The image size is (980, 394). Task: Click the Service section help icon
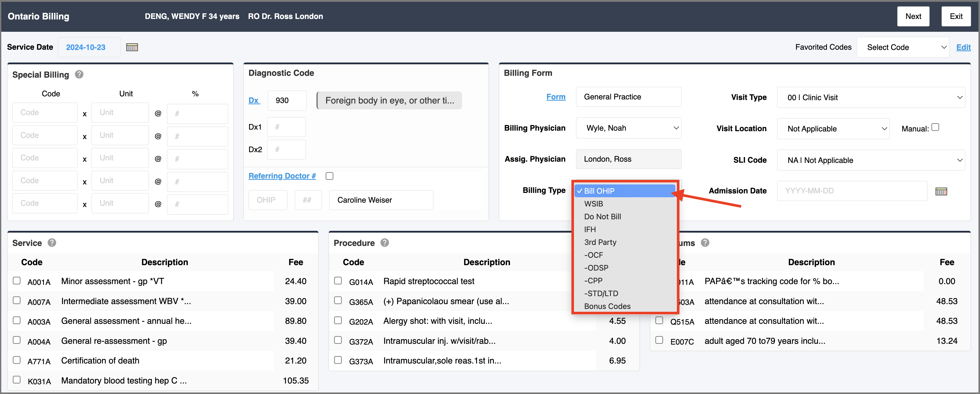[x=52, y=243]
